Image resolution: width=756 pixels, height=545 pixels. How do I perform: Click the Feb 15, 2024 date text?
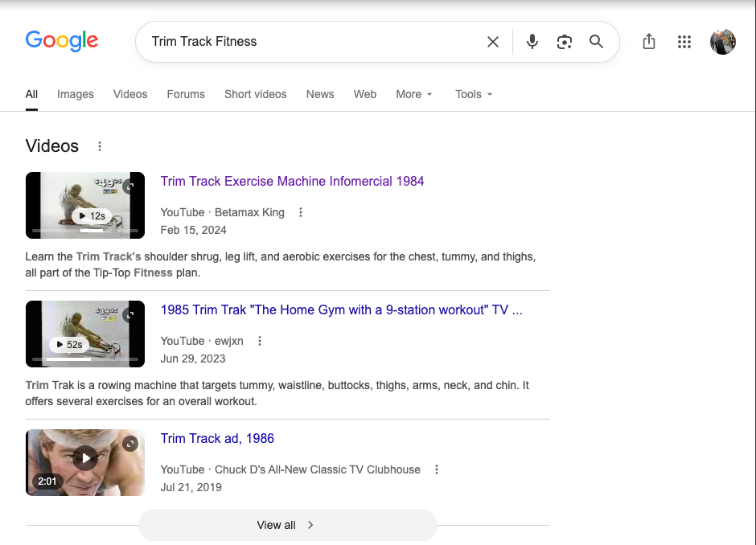pyautogui.click(x=193, y=231)
